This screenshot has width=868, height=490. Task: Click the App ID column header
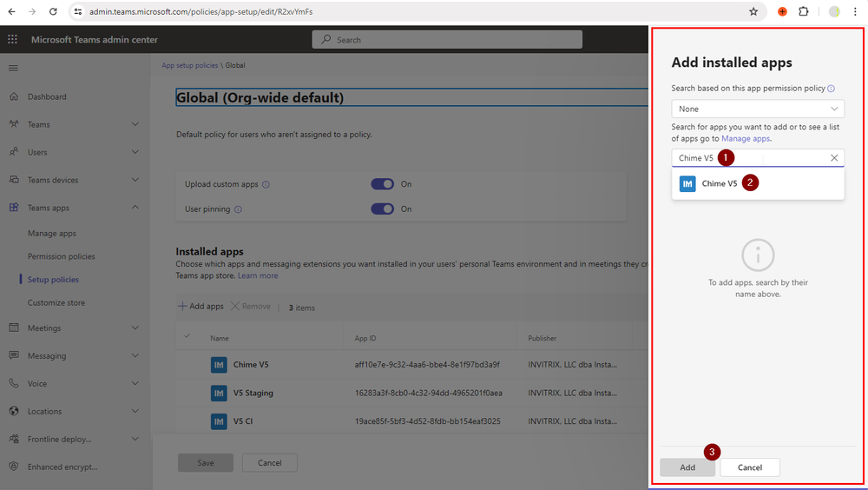pyautogui.click(x=365, y=338)
